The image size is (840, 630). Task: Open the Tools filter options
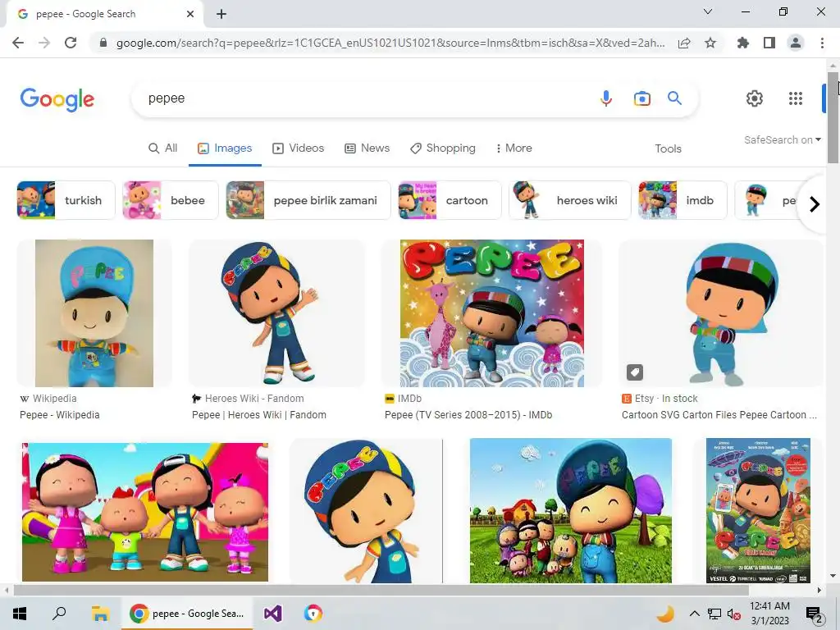pos(668,149)
